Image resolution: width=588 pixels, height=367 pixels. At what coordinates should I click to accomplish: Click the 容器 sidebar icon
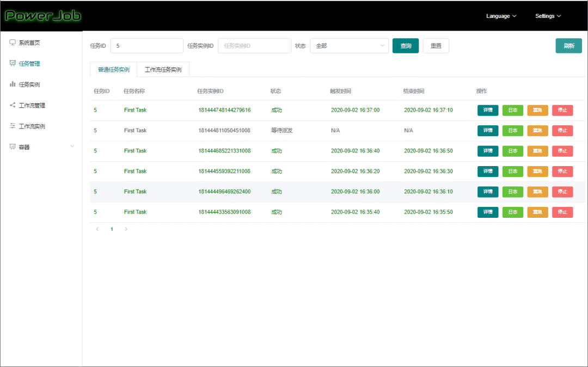tap(13, 146)
